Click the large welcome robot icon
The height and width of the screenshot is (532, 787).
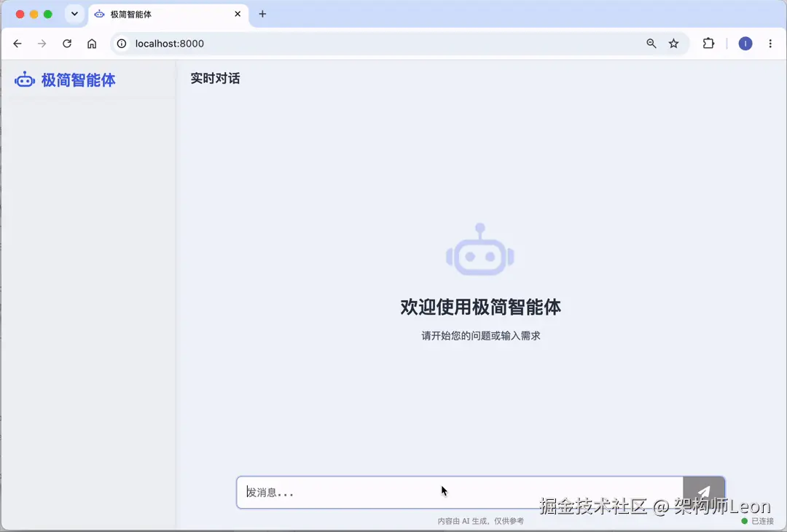[479, 249]
